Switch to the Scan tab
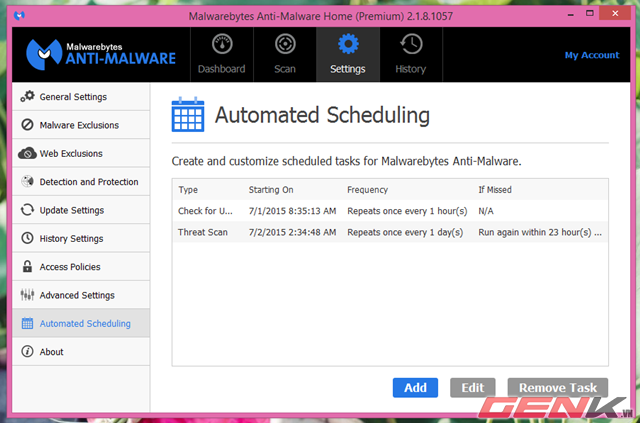 pyautogui.click(x=285, y=54)
